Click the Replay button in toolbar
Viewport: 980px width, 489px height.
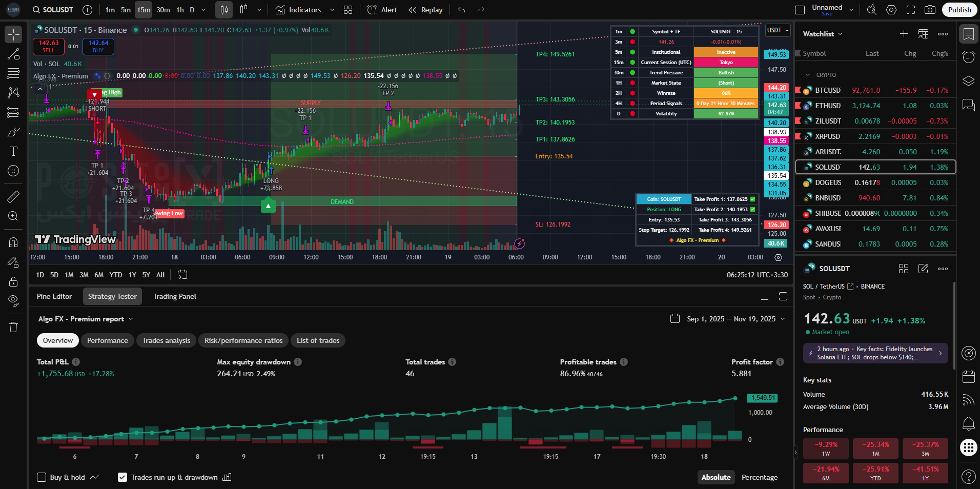click(x=425, y=10)
